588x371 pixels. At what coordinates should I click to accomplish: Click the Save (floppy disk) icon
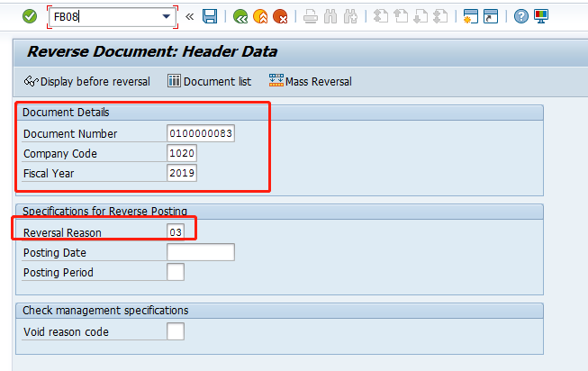[210, 16]
